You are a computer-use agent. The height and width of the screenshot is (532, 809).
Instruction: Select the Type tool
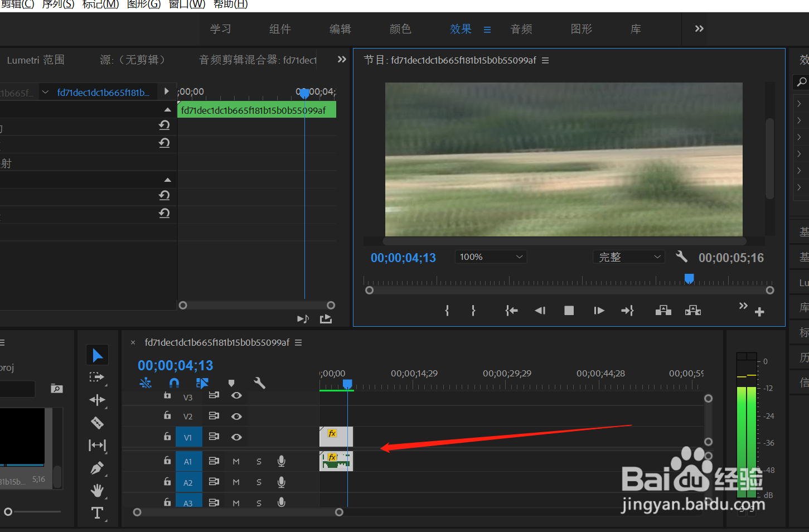[97, 512]
